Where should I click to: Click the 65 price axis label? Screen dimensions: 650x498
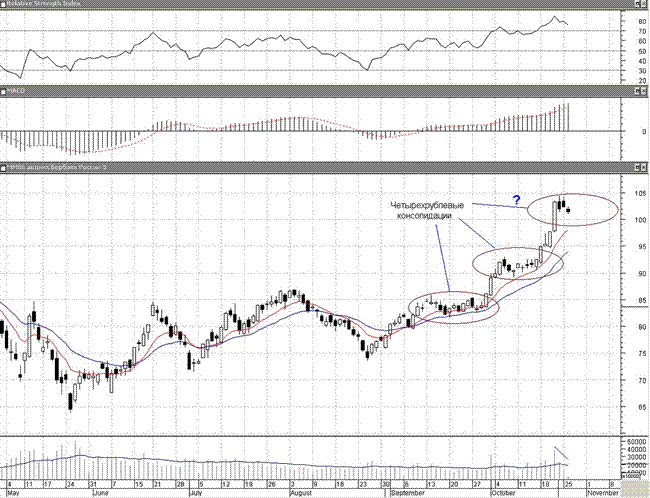(x=641, y=407)
